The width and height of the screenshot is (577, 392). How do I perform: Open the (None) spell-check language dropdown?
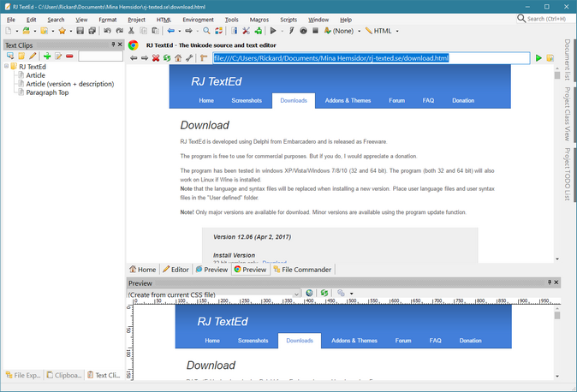[x=360, y=32]
